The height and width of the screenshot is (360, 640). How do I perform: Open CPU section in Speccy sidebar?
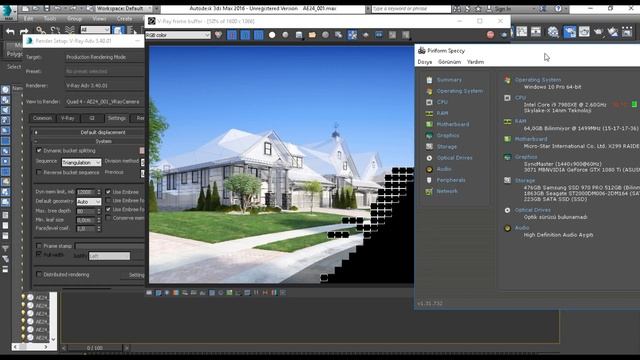[442, 102]
